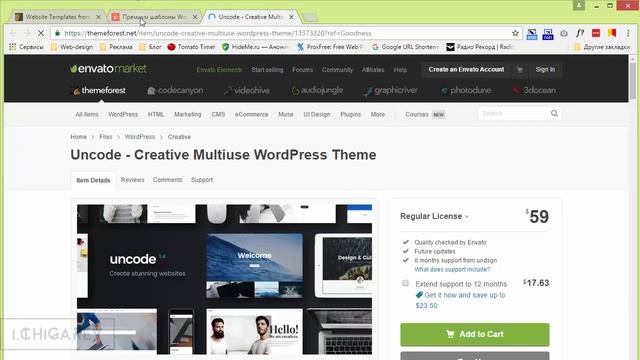Viewport: 640px width, 360px height.
Task: Expand the Regular License dropdown
Action: pos(434,216)
